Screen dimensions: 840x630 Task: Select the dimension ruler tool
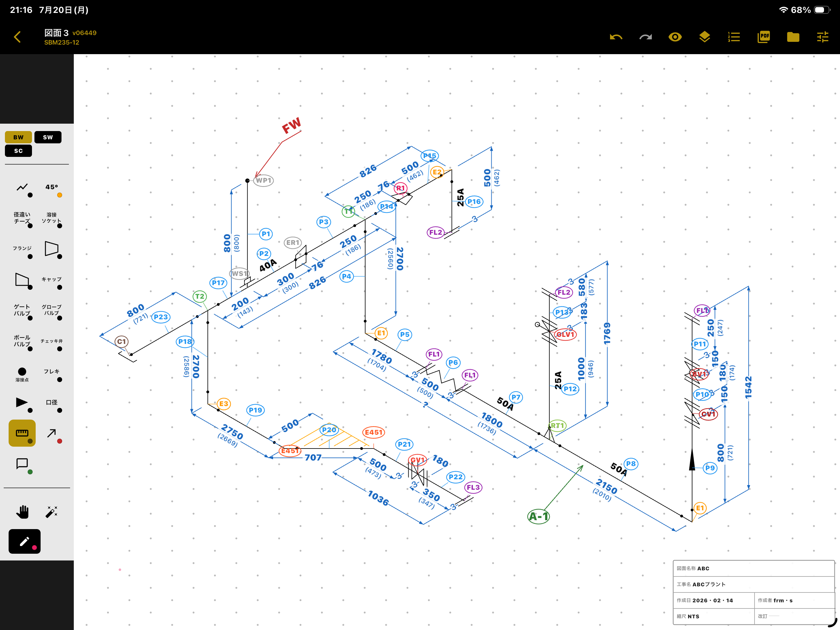tap(22, 433)
